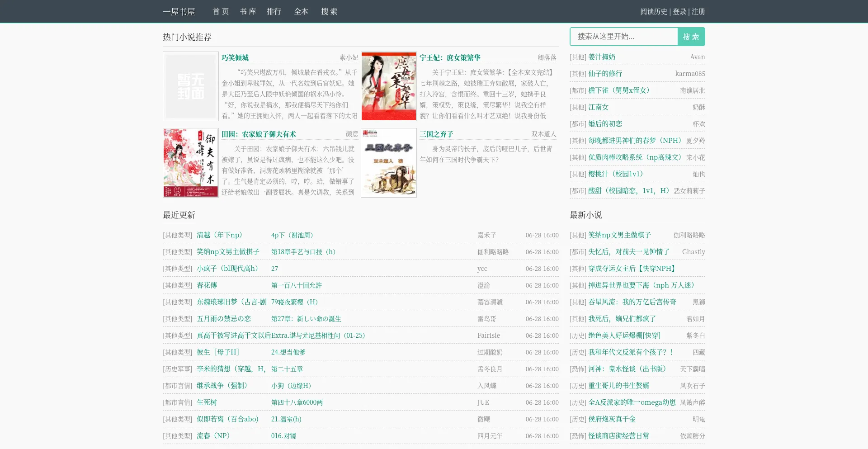Screen dimensions: 868x449
Task: Open the 搜索 nav menu item
Action: pos(329,11)
